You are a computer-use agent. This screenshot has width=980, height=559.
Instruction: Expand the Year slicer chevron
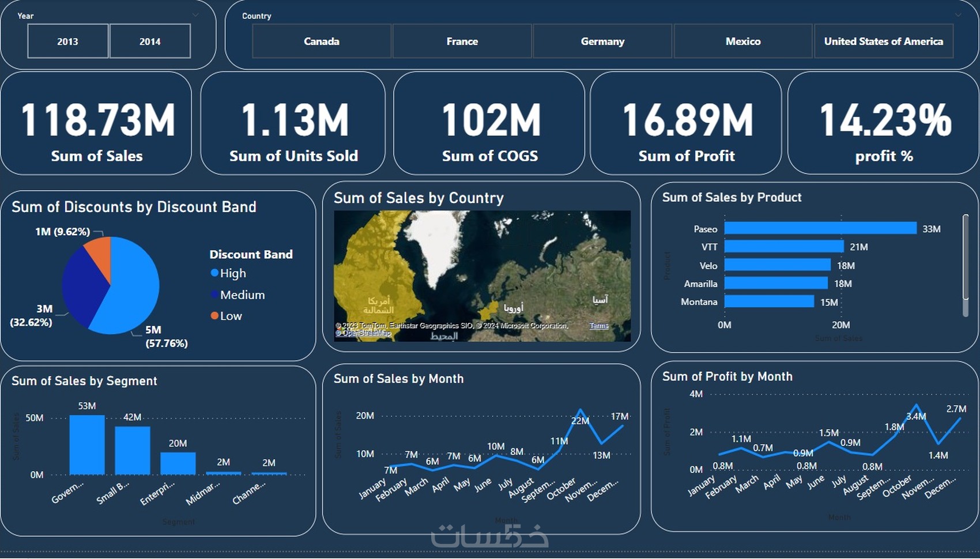pos(195,15)
